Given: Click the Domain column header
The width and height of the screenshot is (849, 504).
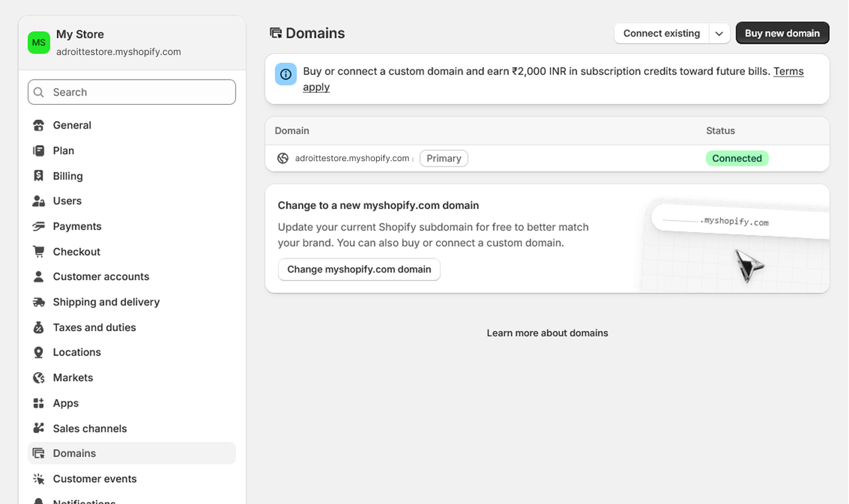Looking at the screenshot, I should (292, 131).
